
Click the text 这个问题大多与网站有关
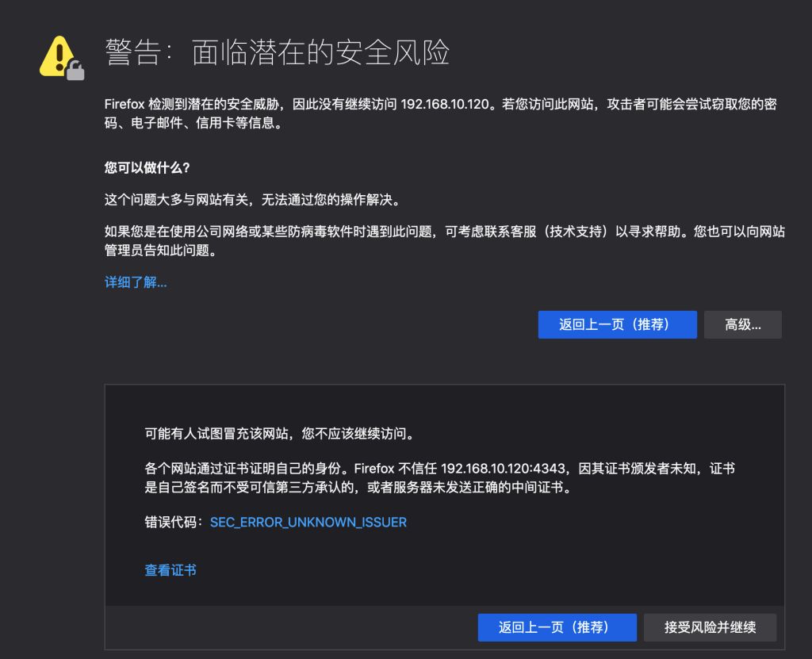coord(177,200)
